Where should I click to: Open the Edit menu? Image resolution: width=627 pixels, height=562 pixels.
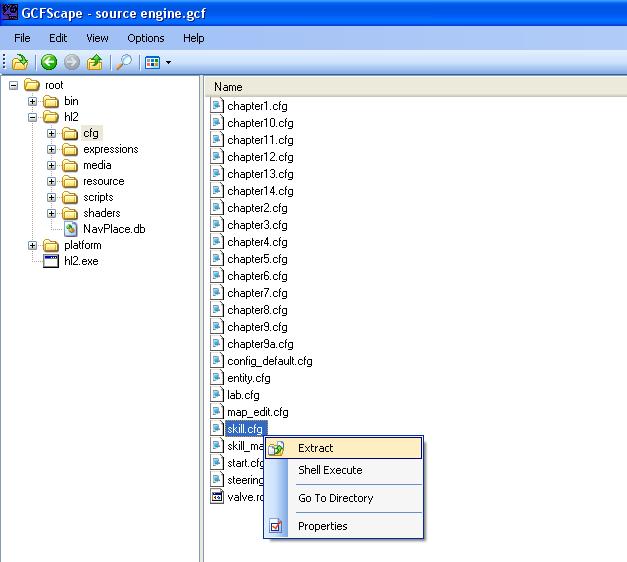coord(58,38)
